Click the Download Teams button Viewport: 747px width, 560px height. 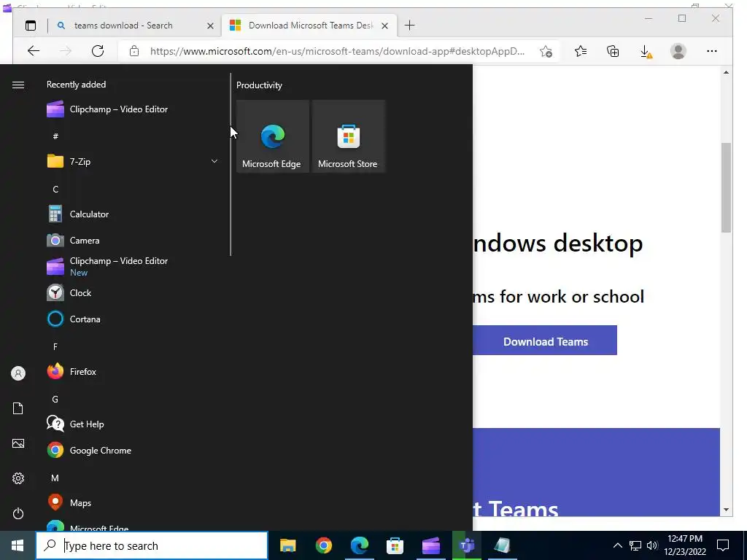[545, 341]
